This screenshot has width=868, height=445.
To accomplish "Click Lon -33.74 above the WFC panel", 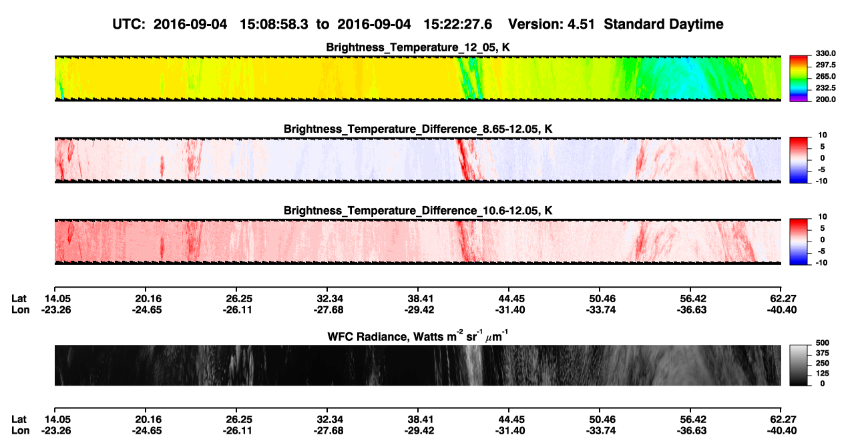I will point(600,310).
